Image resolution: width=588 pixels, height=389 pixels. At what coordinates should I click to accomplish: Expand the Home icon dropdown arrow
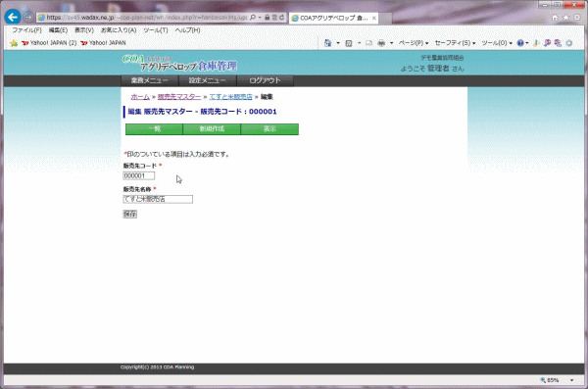pos(338,43)
